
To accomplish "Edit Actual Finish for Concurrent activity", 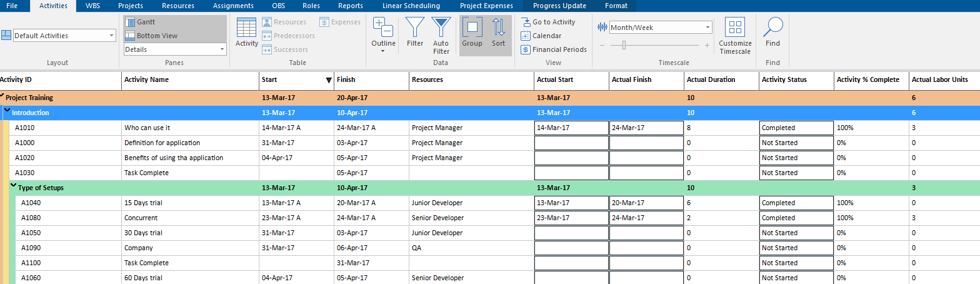I will tap(646, 218).
